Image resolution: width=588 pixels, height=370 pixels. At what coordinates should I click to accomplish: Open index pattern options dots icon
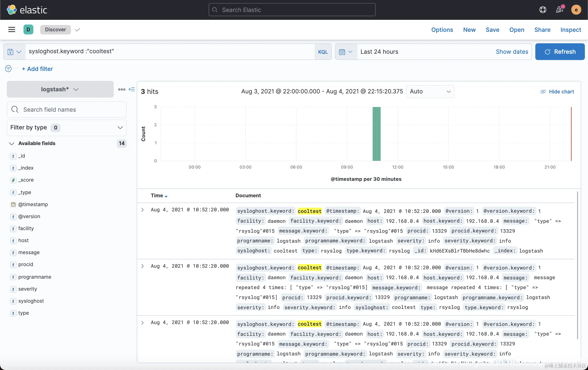click(x=122, y=89)
